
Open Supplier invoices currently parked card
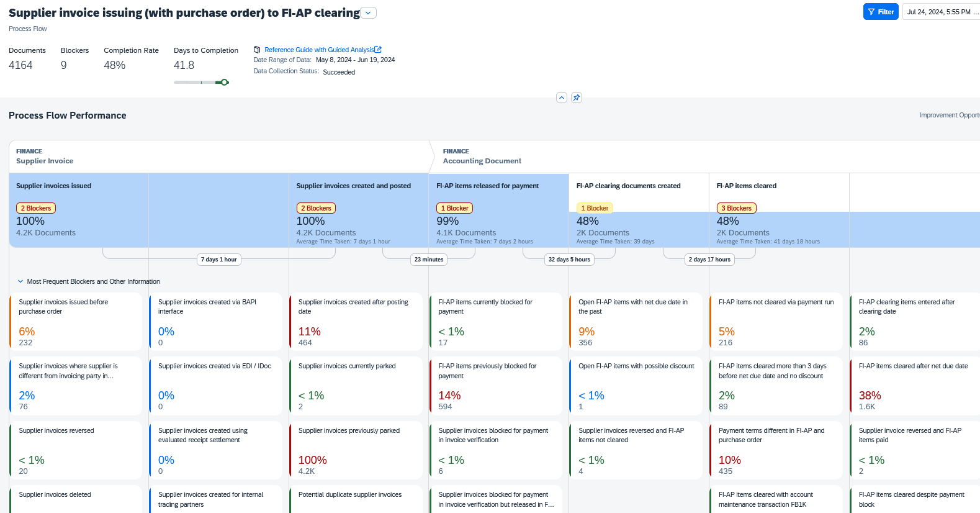click(356, 386)
